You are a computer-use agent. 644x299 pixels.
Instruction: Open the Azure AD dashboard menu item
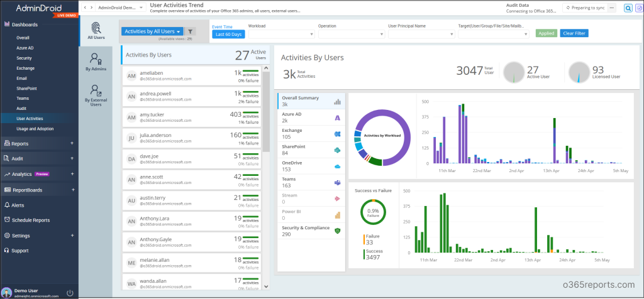coord(25,48)
